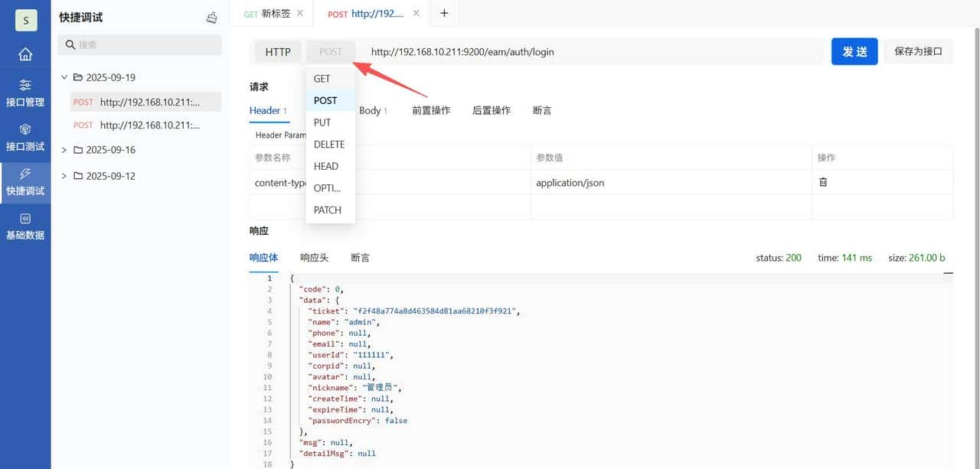Open 基础数据 in the sidebar
980x469 pixels.
click(25, 226)
